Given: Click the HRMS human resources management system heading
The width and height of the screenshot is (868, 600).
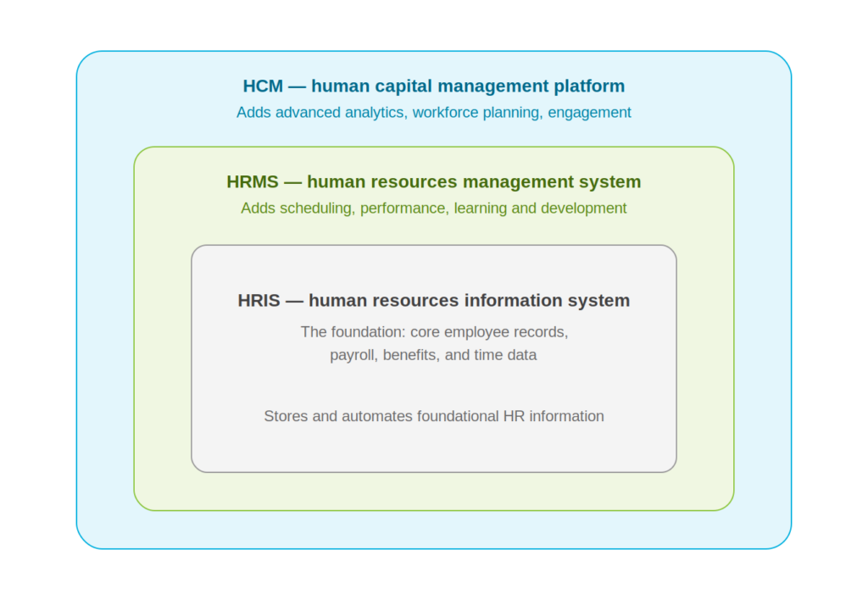Looking at the screenshot, I should click(x=433, y=182).
